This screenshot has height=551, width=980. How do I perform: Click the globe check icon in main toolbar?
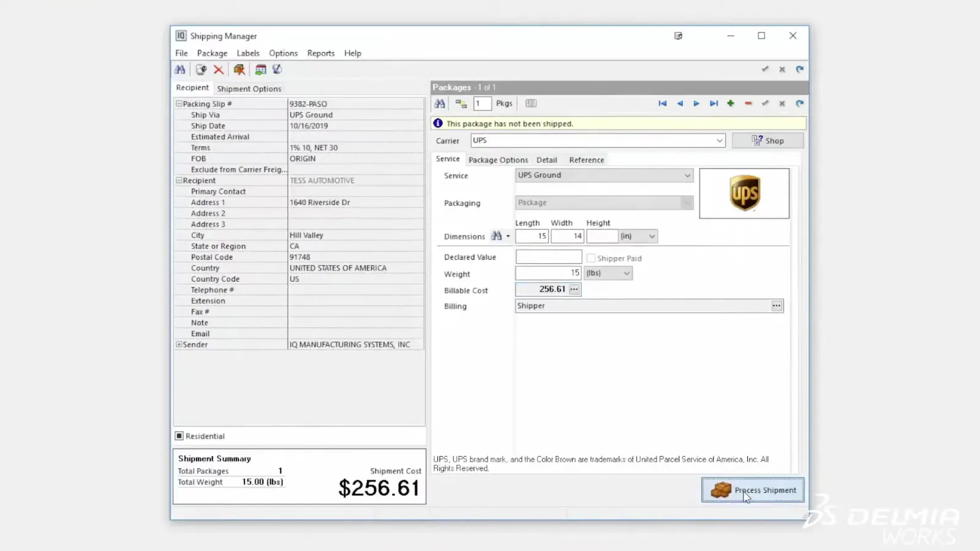pos(277,70)
